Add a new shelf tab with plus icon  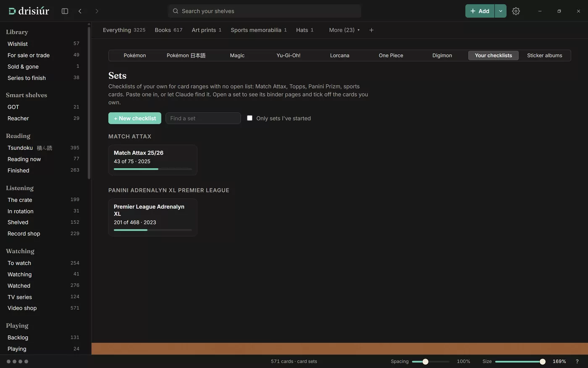pyautogui.click(x=371, y=30)
